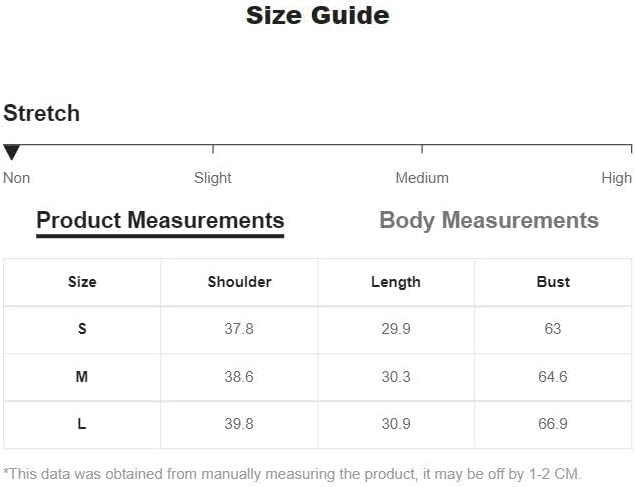Select the size S row label
The width and height of the screenshot is (635, 487).
click(82, 329)
